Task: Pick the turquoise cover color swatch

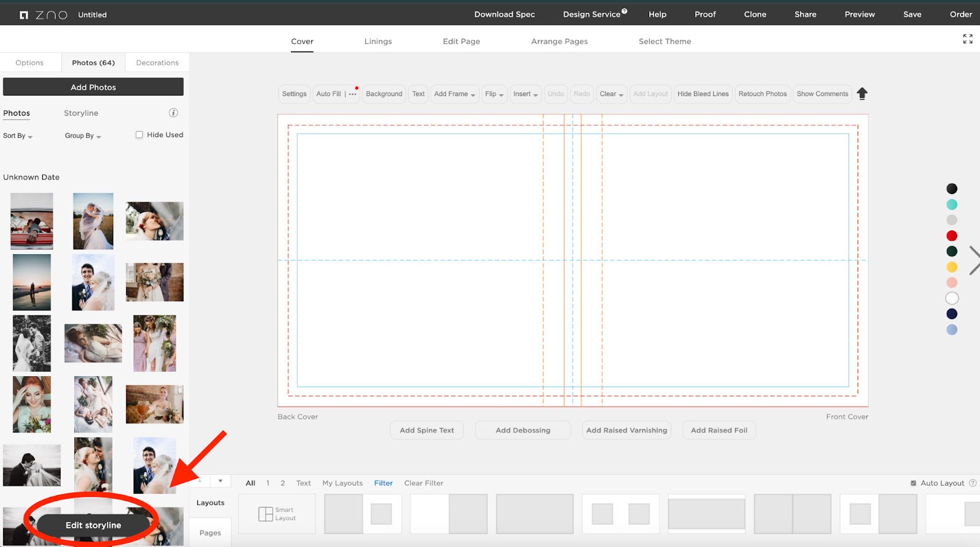Action: pyautogui.click(x=952, y=205)
